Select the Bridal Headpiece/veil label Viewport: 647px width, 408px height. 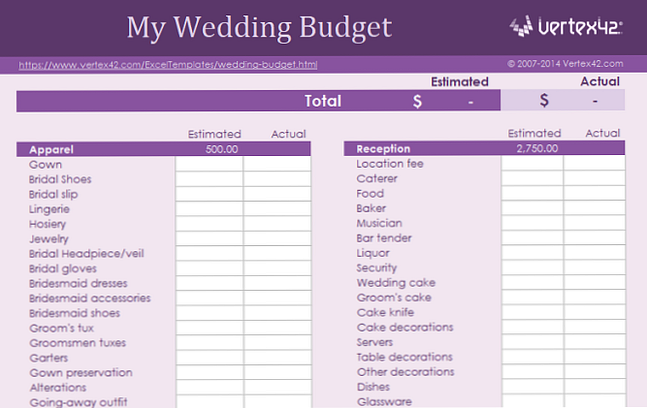coord(86,253)
